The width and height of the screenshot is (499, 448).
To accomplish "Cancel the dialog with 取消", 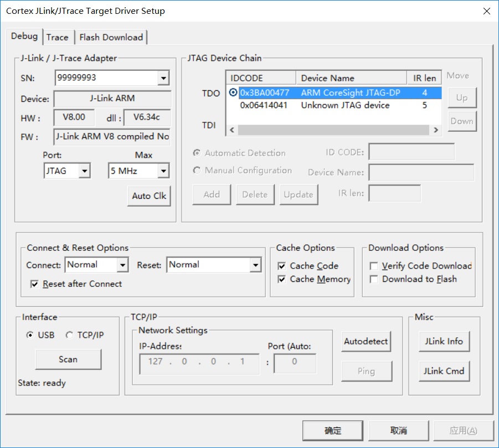I will (x=398, y=430).
